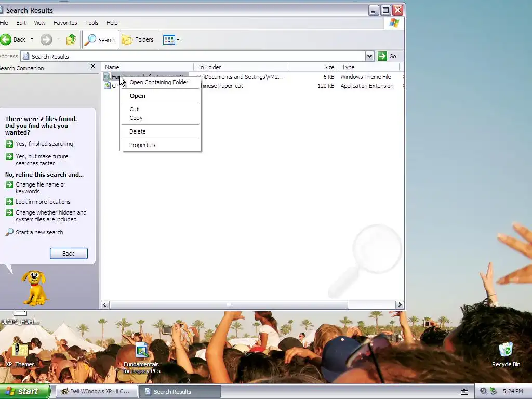Screen dimensions: 532x399
Task: Sort by the Name column header
Action: 147,67
